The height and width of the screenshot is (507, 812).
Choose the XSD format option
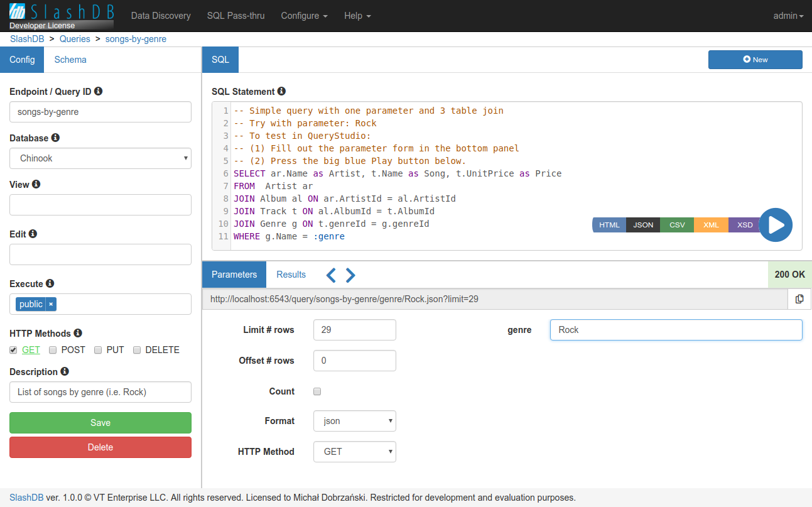[x=744, y=224]
